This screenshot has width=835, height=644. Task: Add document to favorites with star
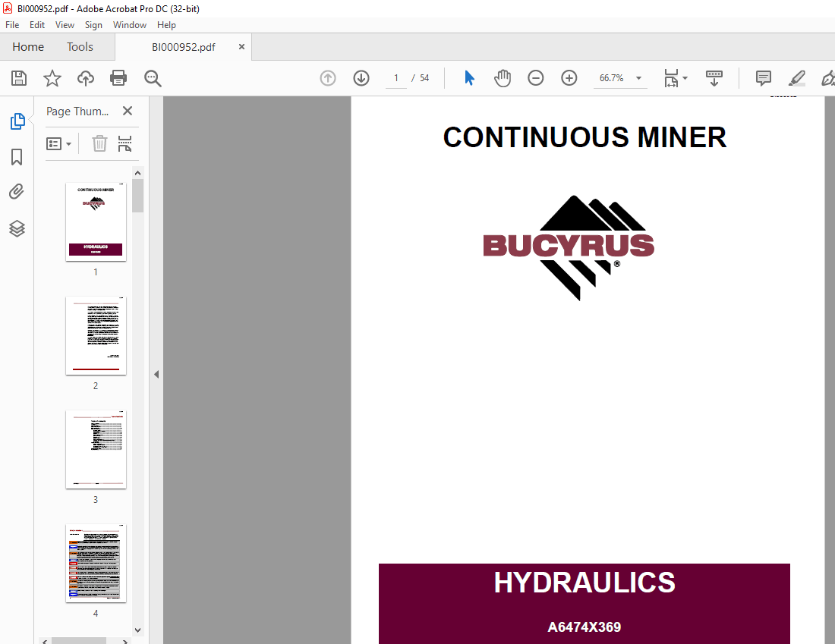coord(52,78)
